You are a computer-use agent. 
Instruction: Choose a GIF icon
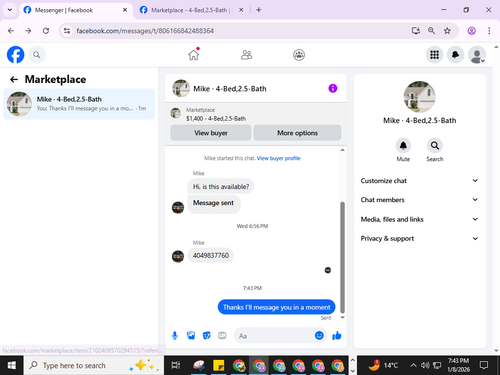tap(222, 336)
